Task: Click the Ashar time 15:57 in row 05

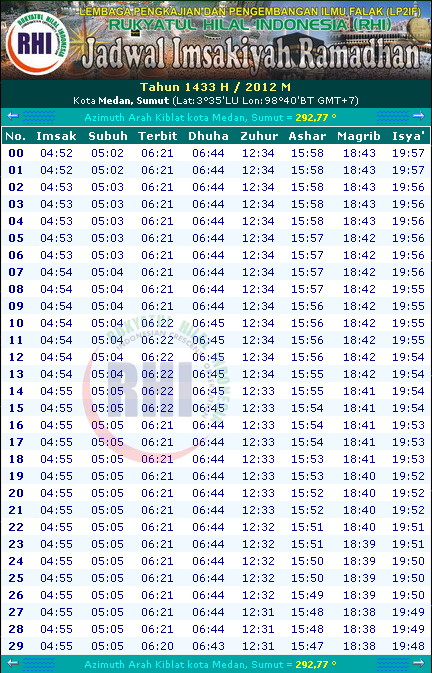Action: coord(307,238)
